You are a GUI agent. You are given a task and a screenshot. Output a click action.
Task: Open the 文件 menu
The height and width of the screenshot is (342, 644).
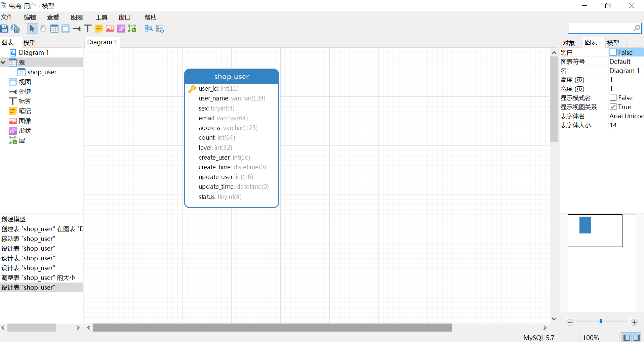pyautogui.click(x=7, y=17)
